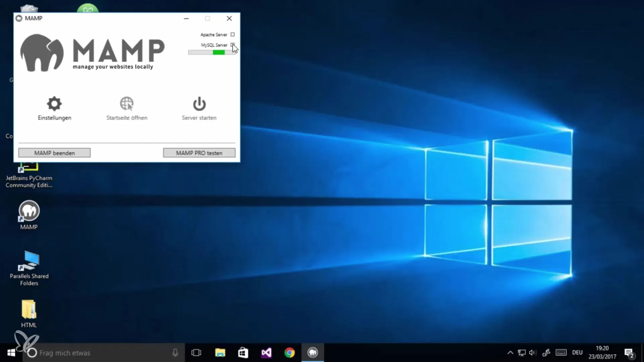Select the MAMP desktop shortcut
Viewport: 644px width, 362px height.
pyautogui.click(x=29, y=215)
